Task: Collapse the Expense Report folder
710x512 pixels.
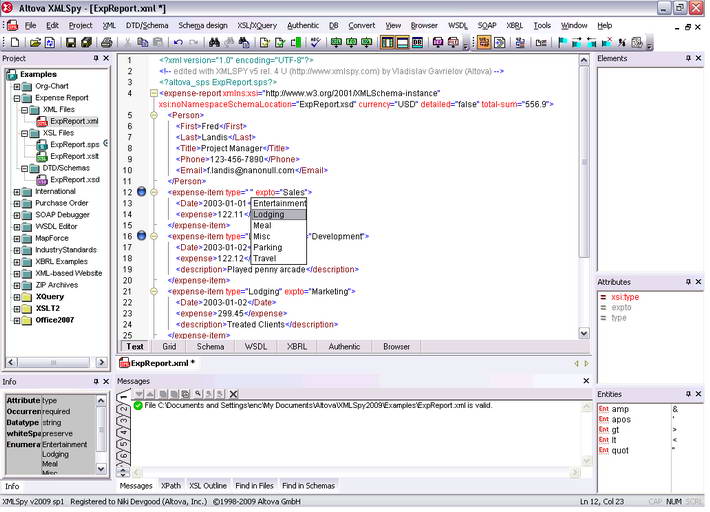Action: tap(16, 98)
